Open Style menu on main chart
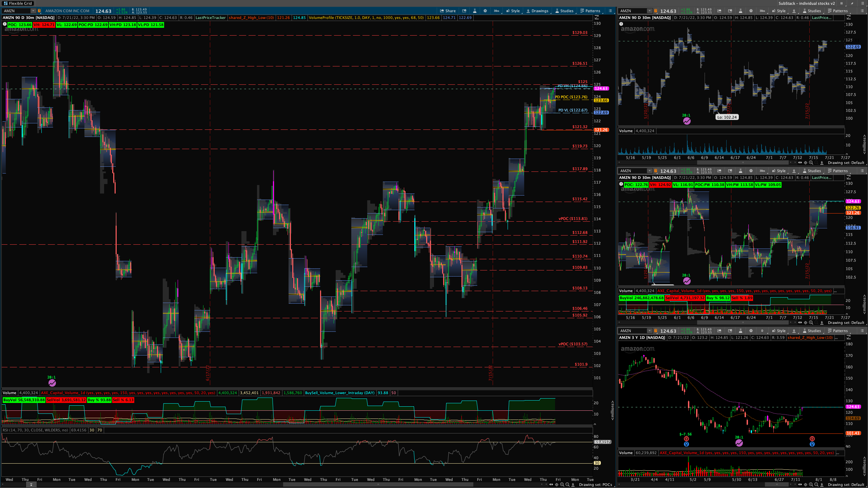 pyautogui.click(x=513, y=11)
